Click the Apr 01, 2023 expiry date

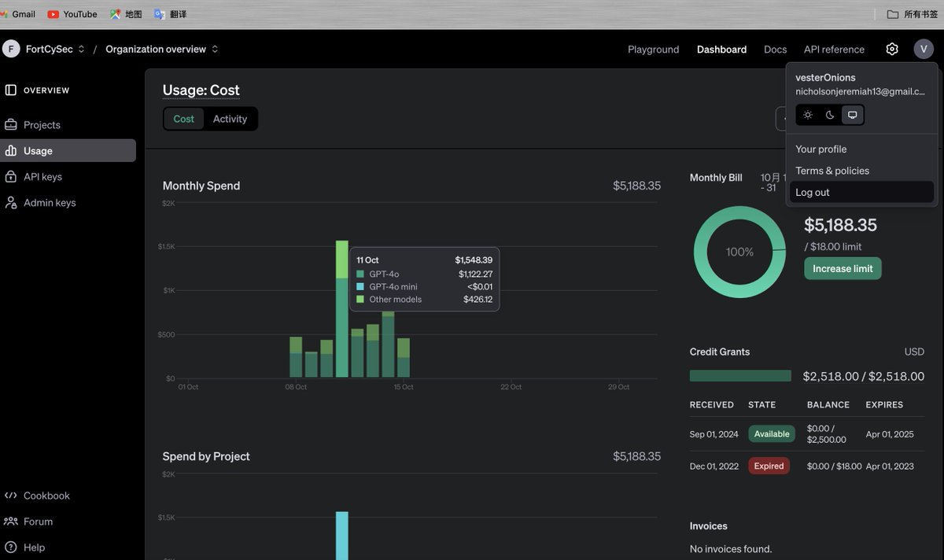890,466
